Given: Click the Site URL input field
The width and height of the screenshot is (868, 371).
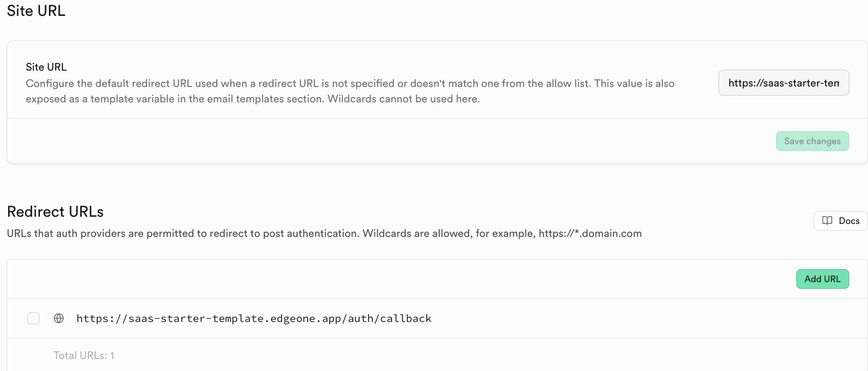Looking at the screenshot, I should 783,83.
